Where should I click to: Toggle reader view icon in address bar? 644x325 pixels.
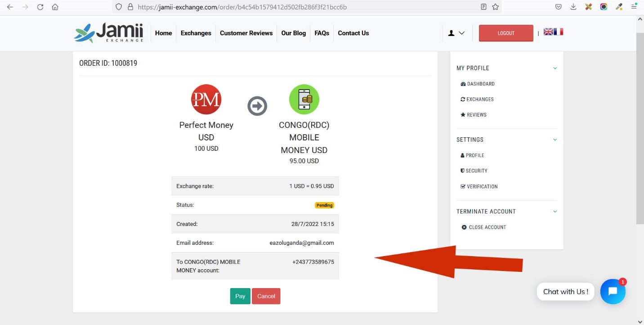[x=483, y=7]
